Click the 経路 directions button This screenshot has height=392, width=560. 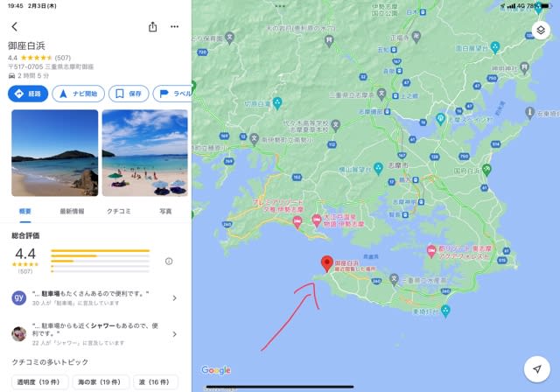click(x=28, y=94)
